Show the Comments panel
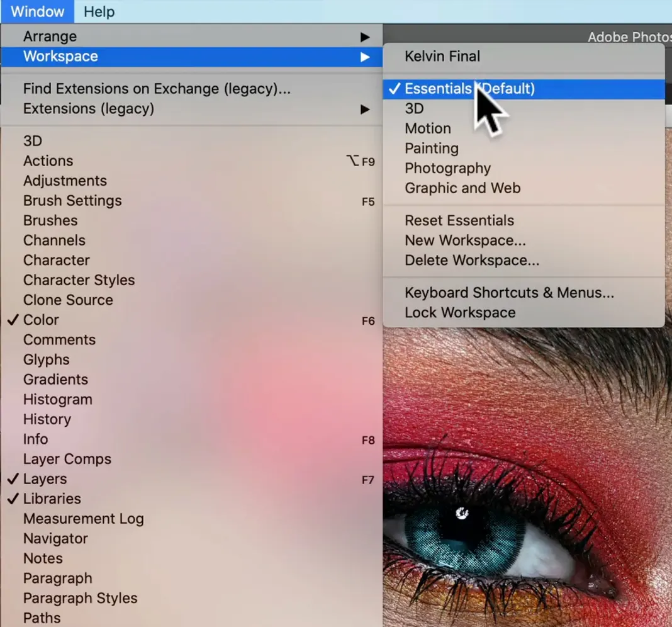672x627 pixels. coord(191,340)
